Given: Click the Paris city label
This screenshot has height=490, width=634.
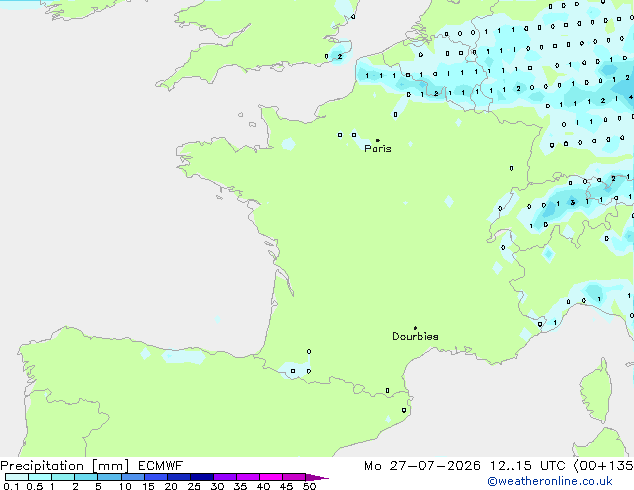Looking at the screenshot, I should 378,149.
